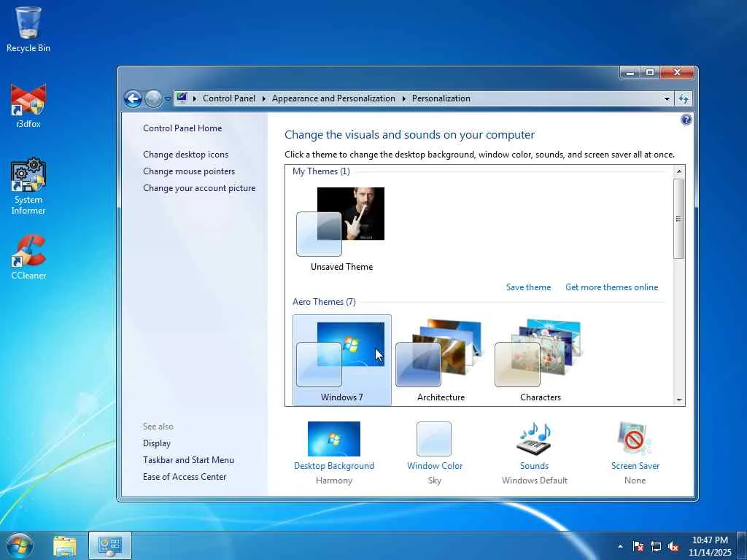Go back with the blue Back arrow
Viewport: 747px width, 560px height.
[133, 98]
